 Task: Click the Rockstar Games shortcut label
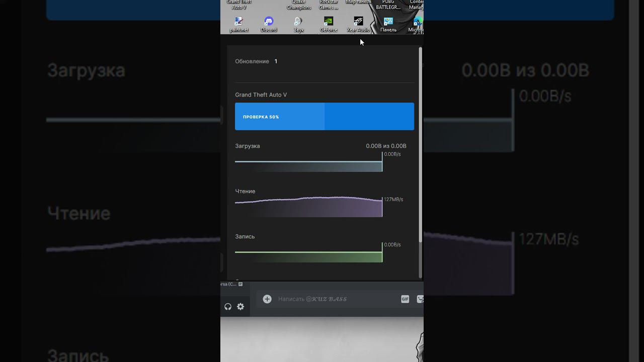[329, 5]
